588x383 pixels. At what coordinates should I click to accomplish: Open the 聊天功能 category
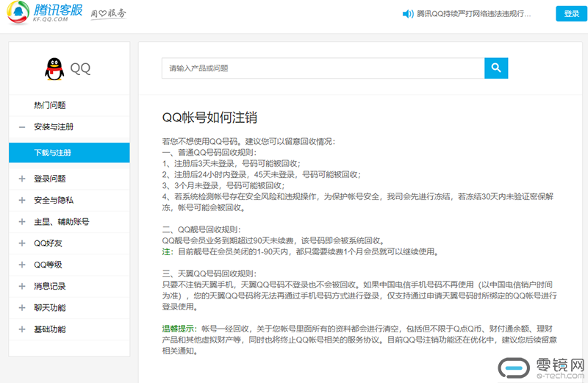coord(50,307)
